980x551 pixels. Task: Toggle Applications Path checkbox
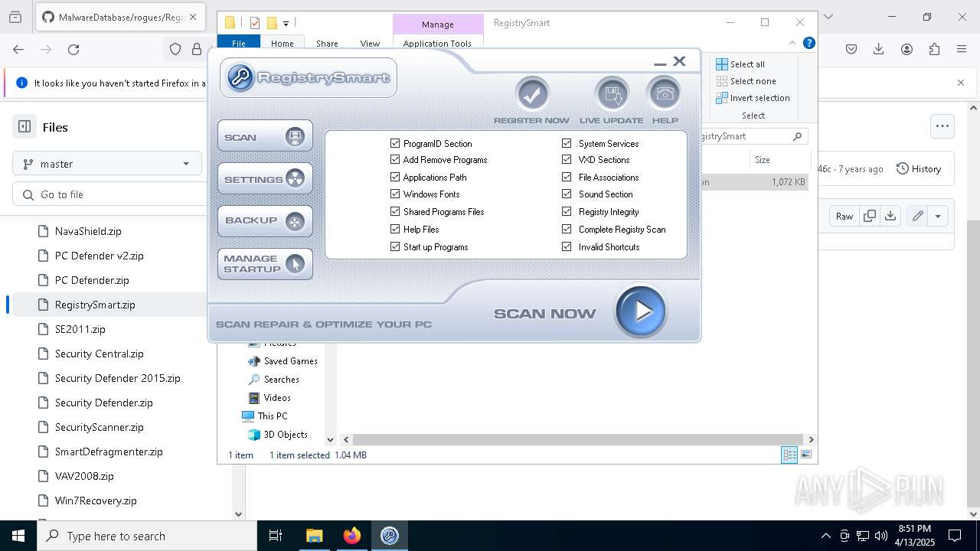[395, 177]
